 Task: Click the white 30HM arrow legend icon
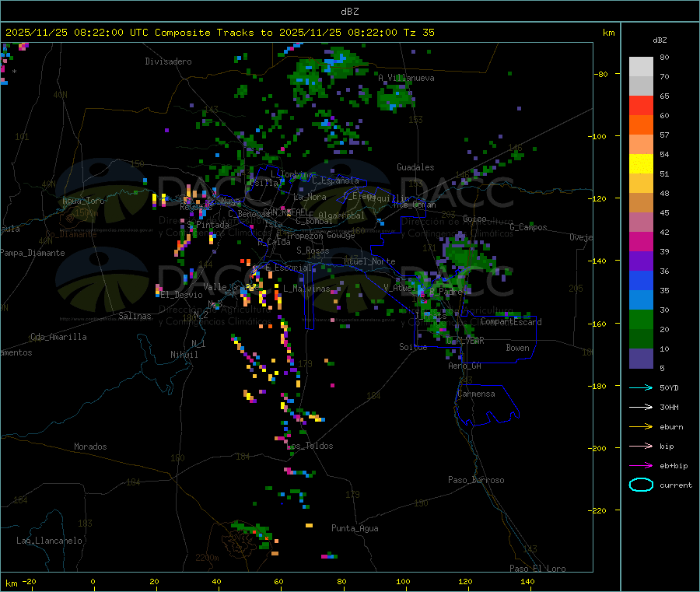coord(641,407)
